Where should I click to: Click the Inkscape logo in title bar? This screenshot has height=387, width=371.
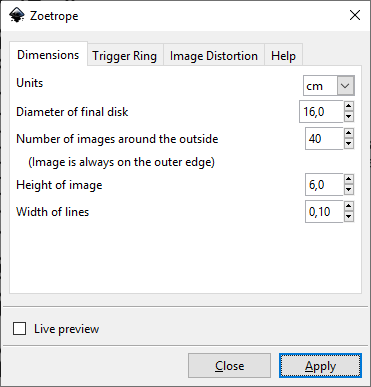coord(17,15)
